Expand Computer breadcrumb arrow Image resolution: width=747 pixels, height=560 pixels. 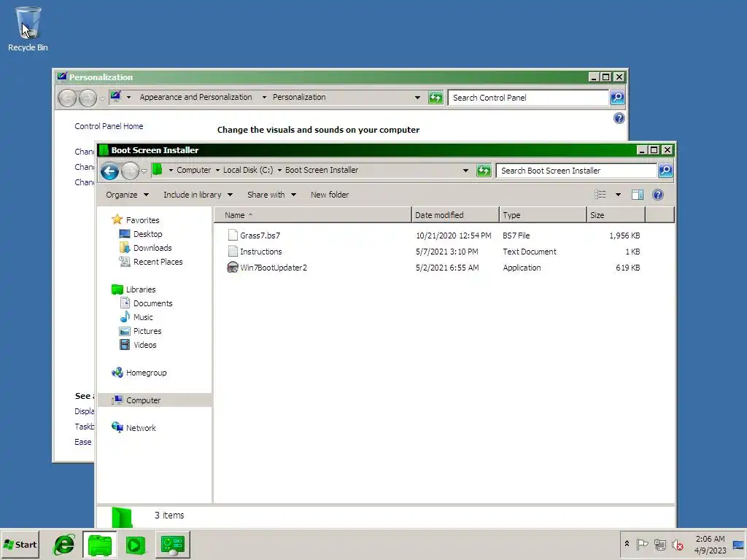[x=217, y=170]
